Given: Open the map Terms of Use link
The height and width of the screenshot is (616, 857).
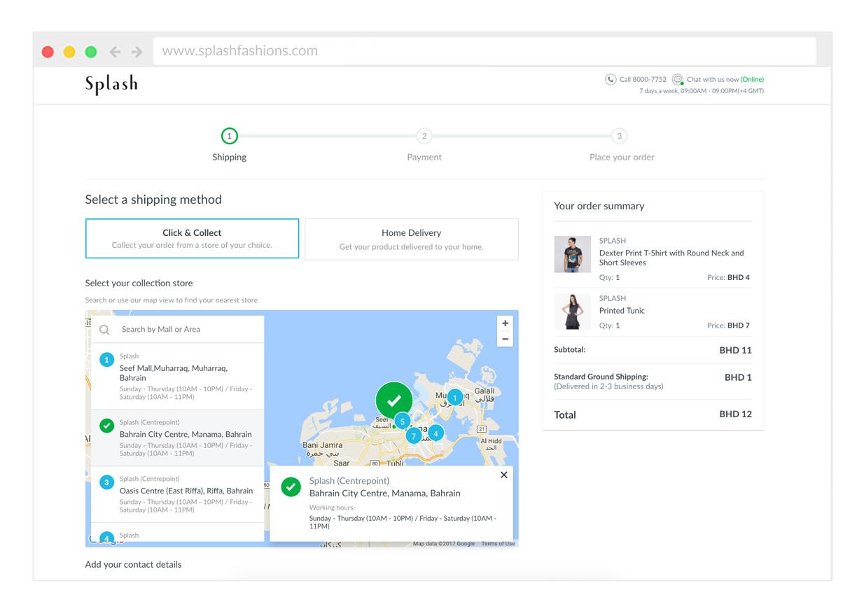Looking at the screenshot, I should point(498,544).
